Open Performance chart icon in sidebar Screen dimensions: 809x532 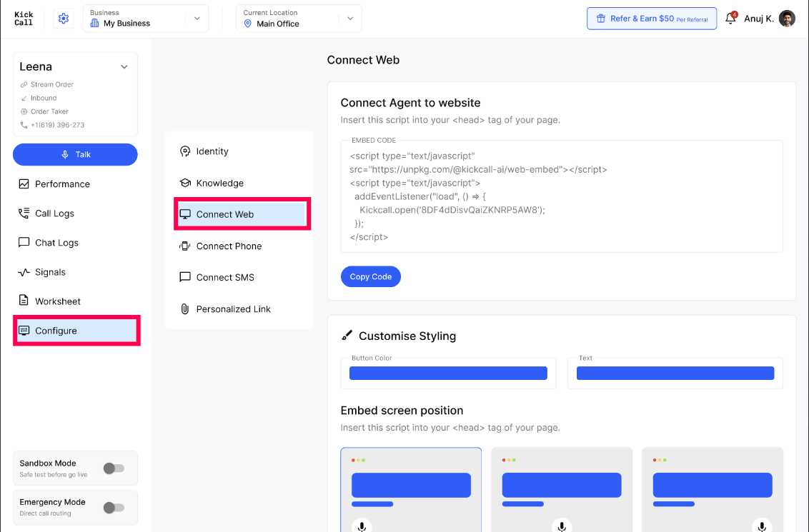tap(24, 184)
